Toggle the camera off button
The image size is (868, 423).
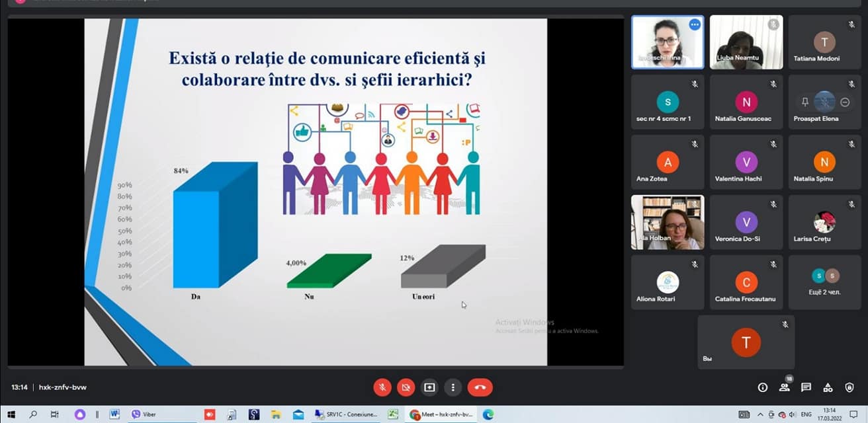(406, 387)
